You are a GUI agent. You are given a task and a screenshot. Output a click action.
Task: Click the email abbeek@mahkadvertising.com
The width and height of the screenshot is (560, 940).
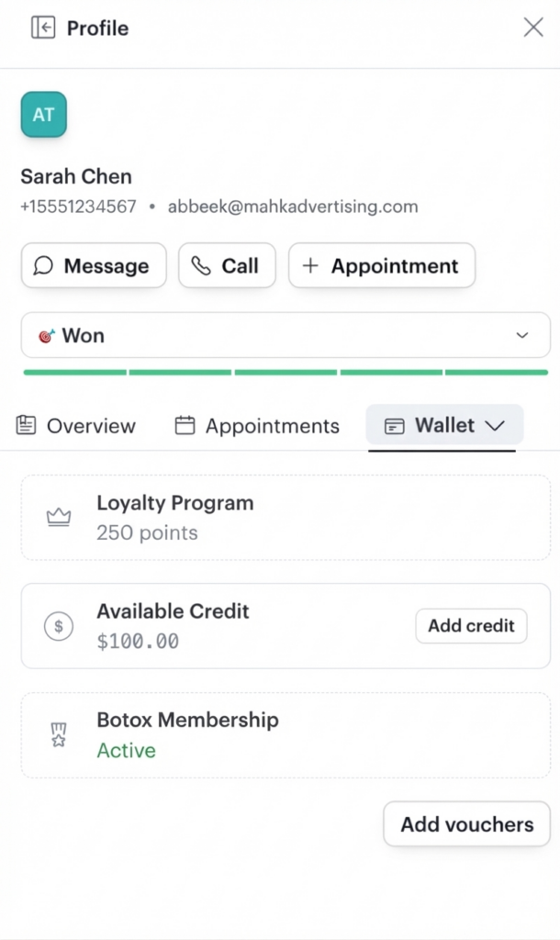click(x=292, y=207)
